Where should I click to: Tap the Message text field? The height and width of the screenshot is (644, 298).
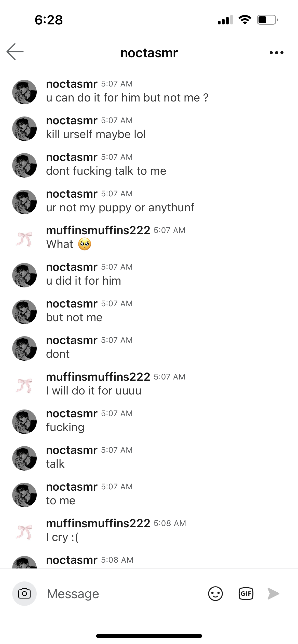122,594
